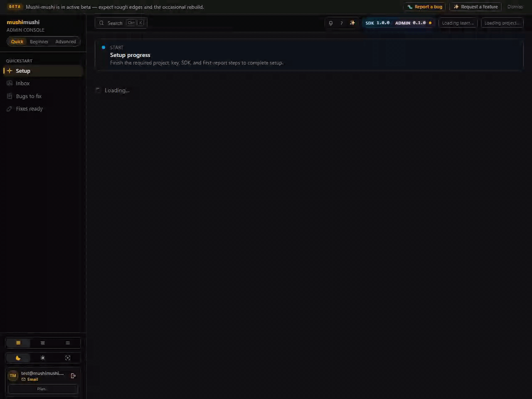
Task: Select medium density (three-line icon)
Action: tap(42, 343)
